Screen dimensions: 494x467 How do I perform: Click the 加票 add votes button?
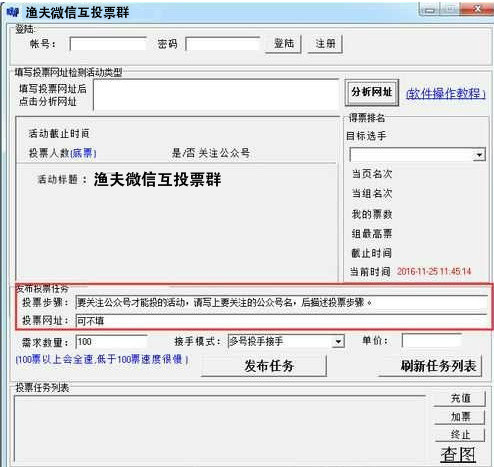460,417
